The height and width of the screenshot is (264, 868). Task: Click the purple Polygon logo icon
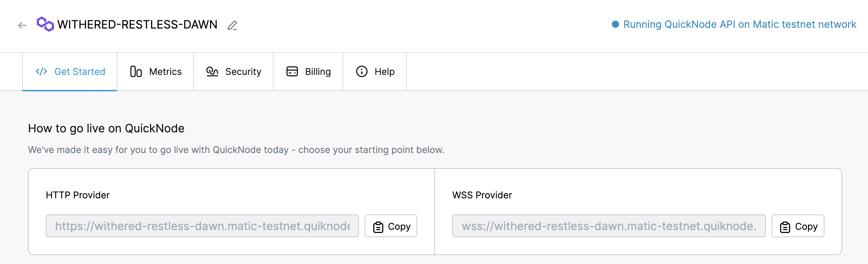click(x=45, y=24)
